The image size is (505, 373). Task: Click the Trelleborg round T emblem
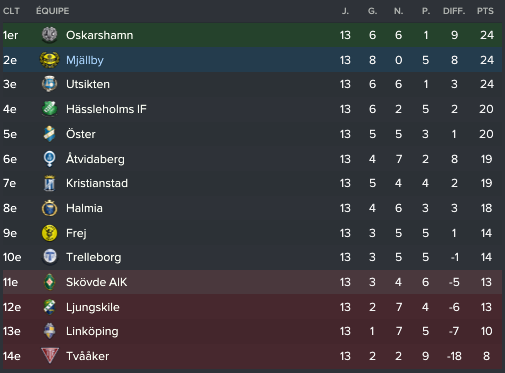coord(50,257)
